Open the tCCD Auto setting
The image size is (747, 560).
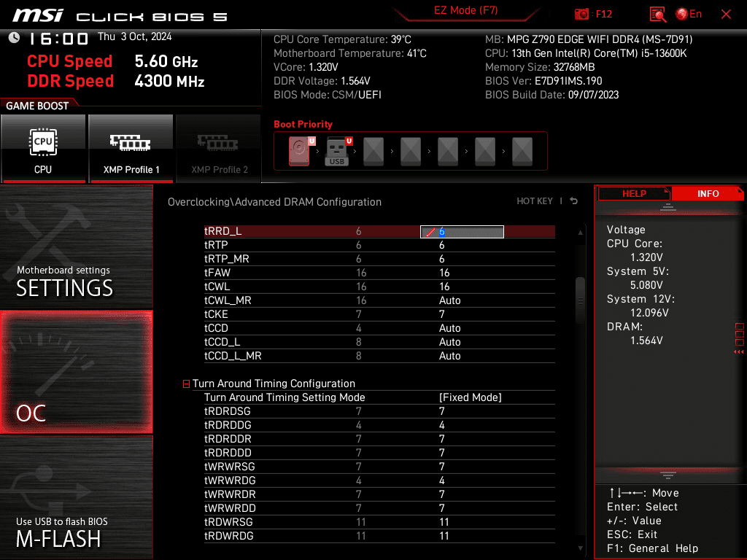pyautogui.click(x=449, y=328)
